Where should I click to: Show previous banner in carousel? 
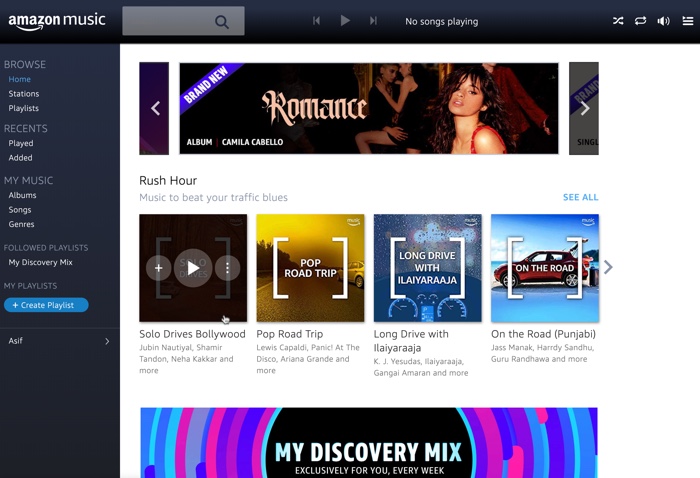coord(154,108)
